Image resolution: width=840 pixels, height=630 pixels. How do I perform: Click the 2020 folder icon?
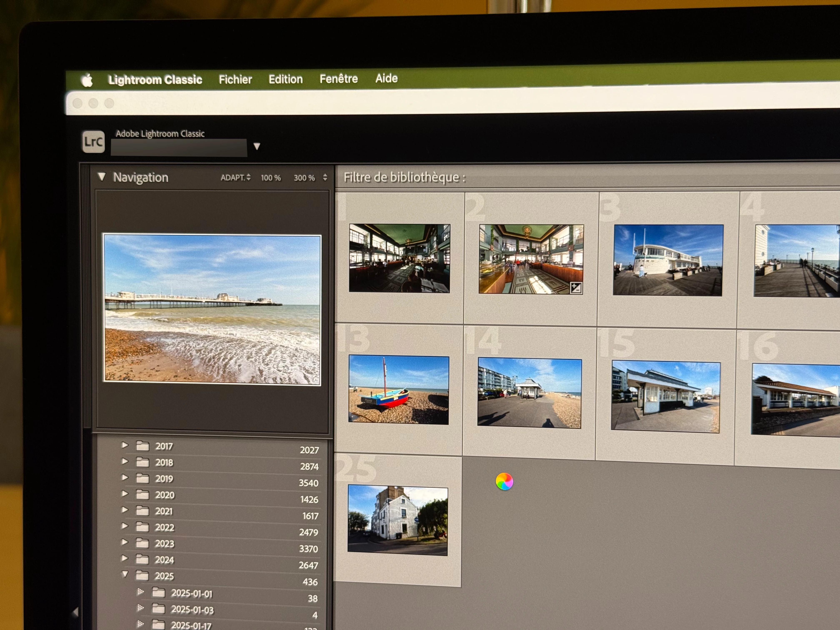(x=143, y=494)
